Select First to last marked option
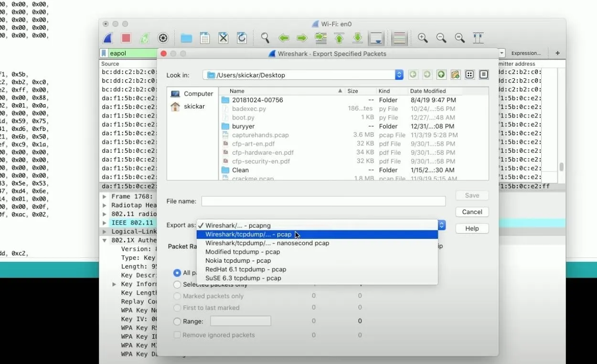 (x=177, y=308)
